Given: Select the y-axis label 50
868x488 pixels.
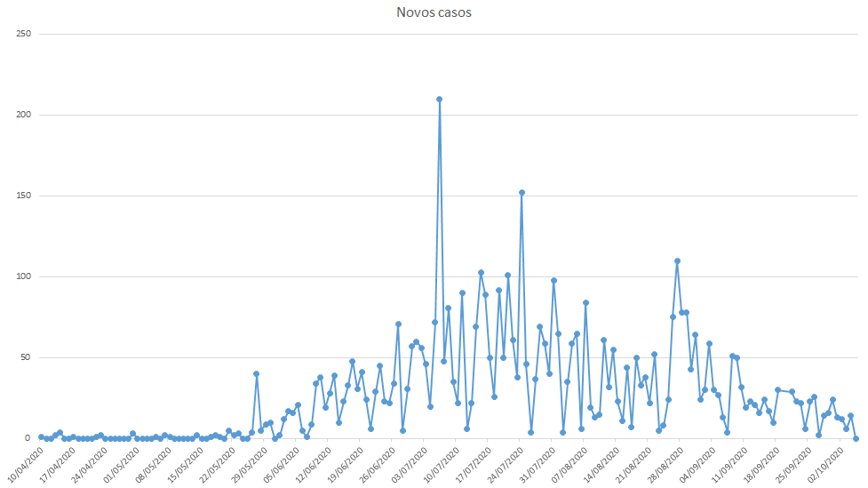Looking at the screenshot, I should [26, 357].
